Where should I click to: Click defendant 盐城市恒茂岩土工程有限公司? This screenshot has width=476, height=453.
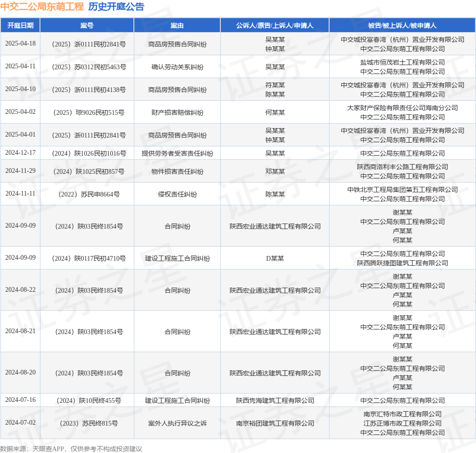pos(402,63)
